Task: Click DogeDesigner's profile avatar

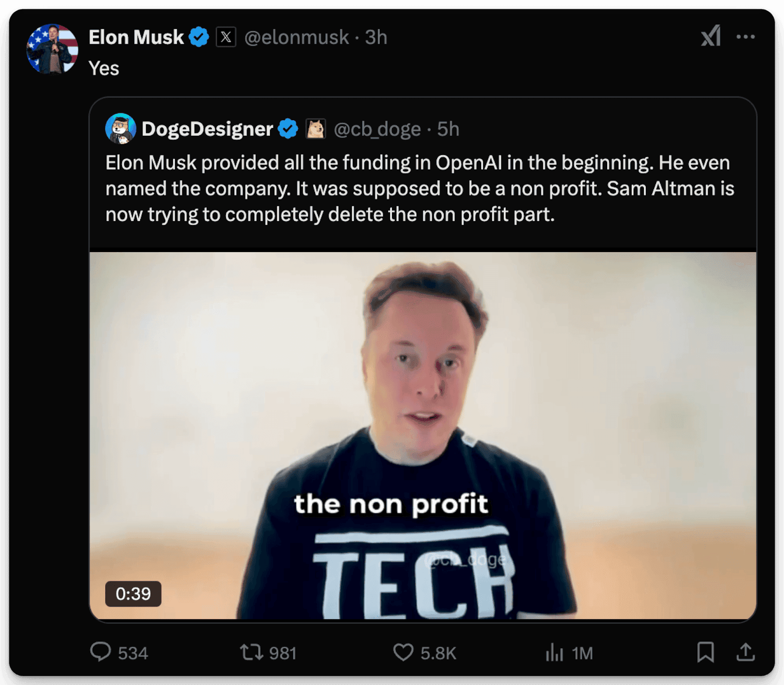Action: (122, 129)
